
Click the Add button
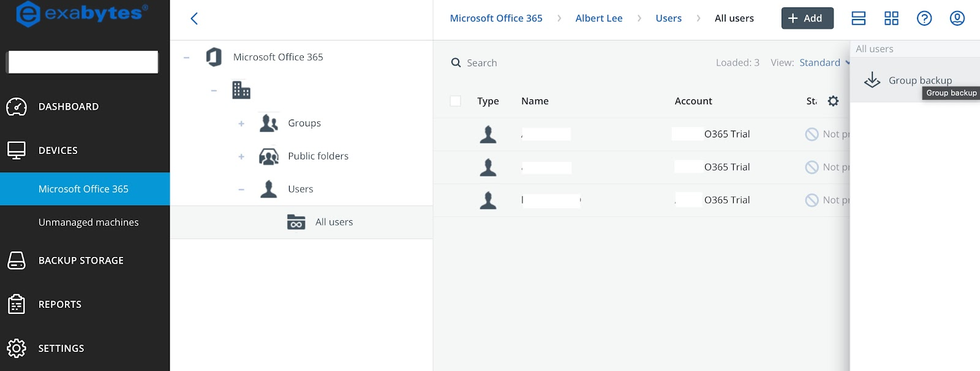coord(807,18)
